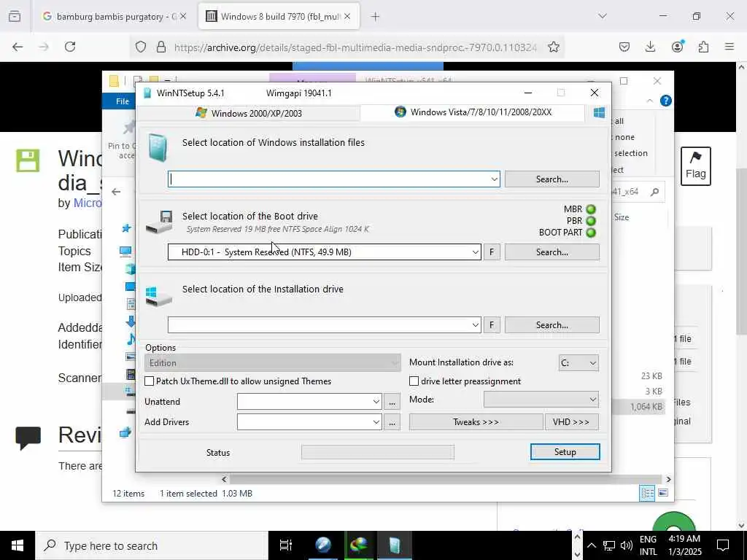Click the shield tracking protection icon

pos(141,47)
